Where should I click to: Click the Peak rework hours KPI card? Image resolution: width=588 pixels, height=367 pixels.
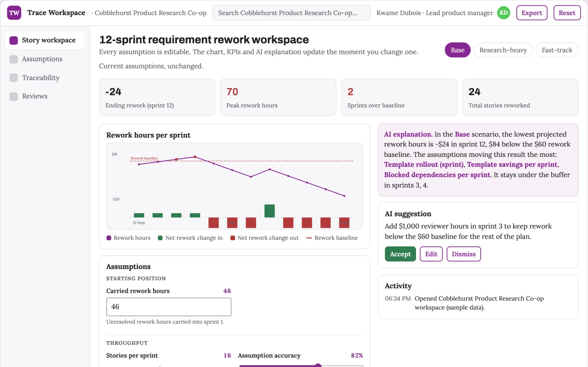pos(278,97)
